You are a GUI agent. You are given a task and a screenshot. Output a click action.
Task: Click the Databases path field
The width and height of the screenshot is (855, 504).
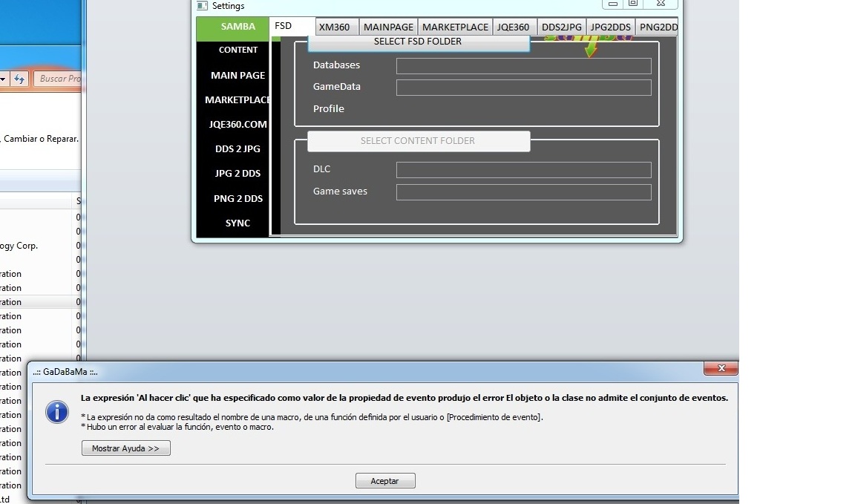coord(523,66)
